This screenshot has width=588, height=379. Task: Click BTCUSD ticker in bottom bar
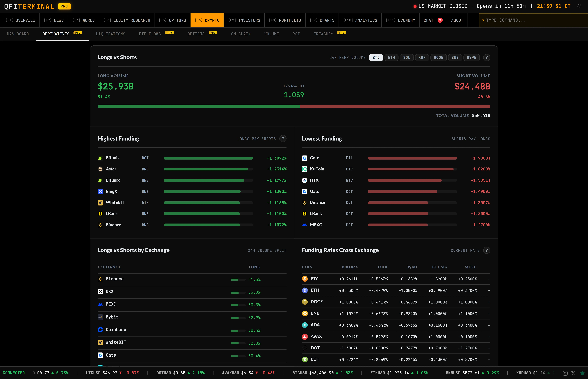tap(323, 373)
